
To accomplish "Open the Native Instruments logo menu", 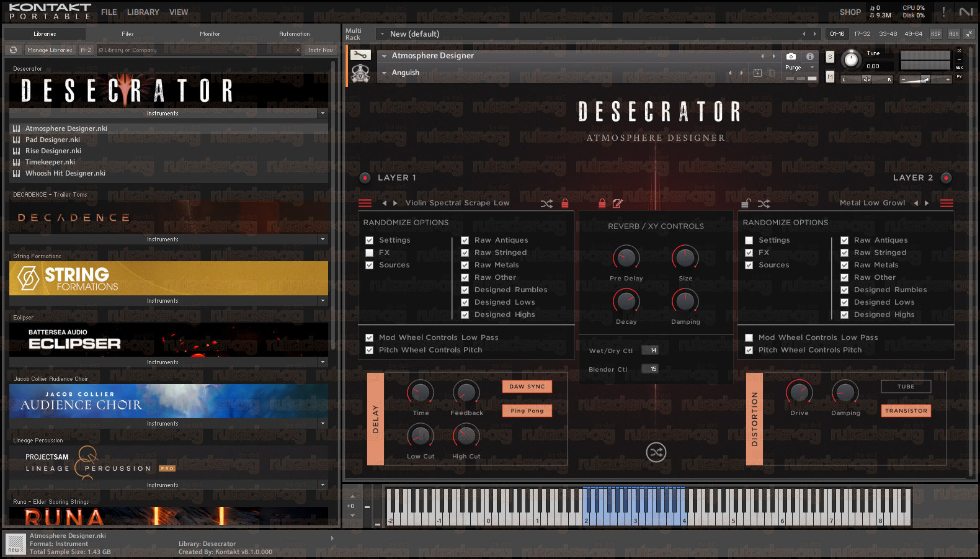I will pos(966,12).
